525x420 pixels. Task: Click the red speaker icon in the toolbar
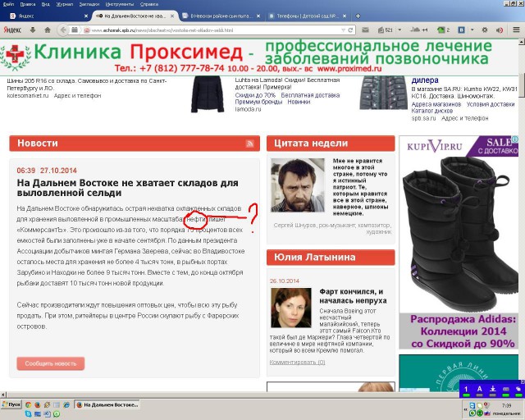(500, 30)
